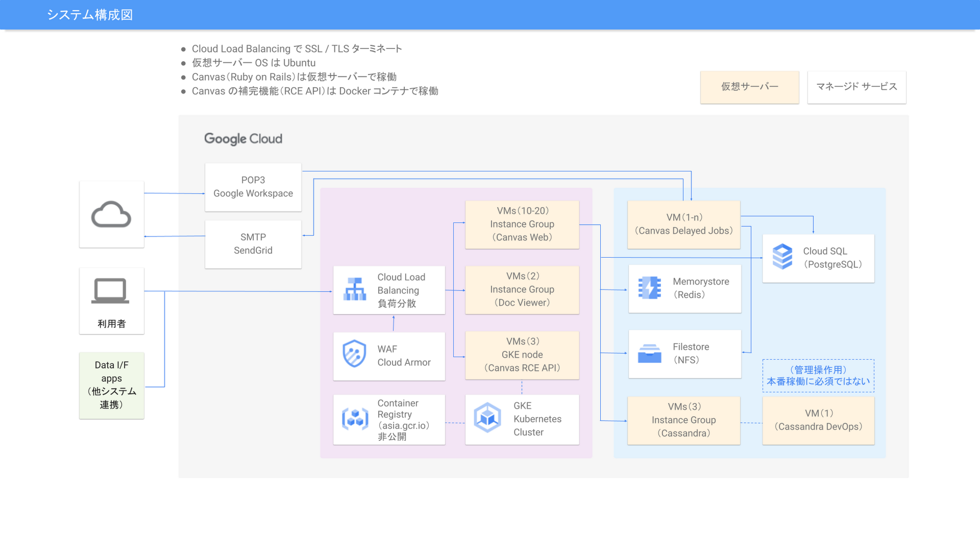The image size is (980, 551).
Task: Click the Cloud Load Balancing 負荷分散 label
Action: [x=401, y=290]
